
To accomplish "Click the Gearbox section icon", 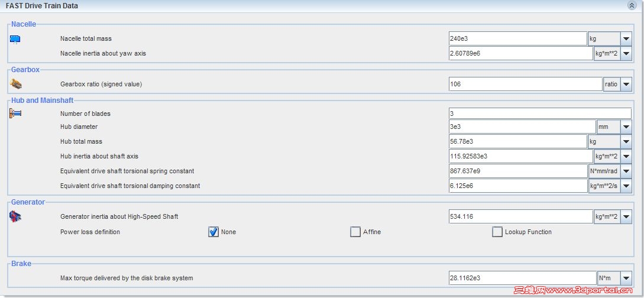I will [x=15, y=84].
